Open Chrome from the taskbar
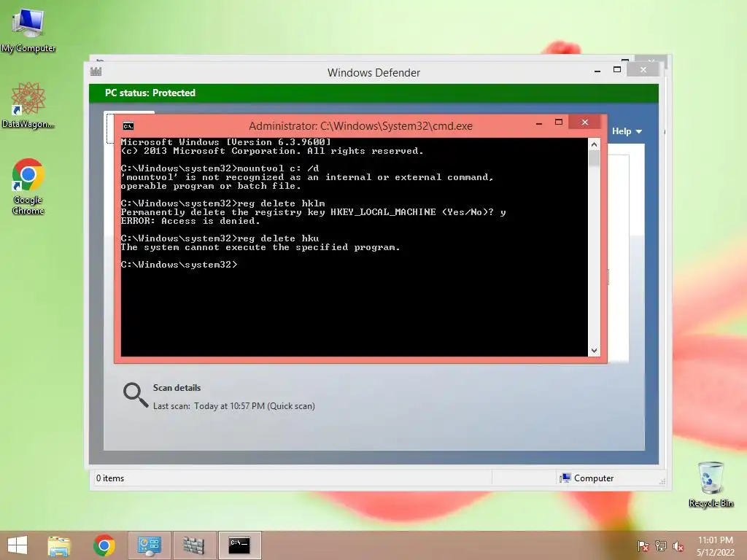 point(104,545)
